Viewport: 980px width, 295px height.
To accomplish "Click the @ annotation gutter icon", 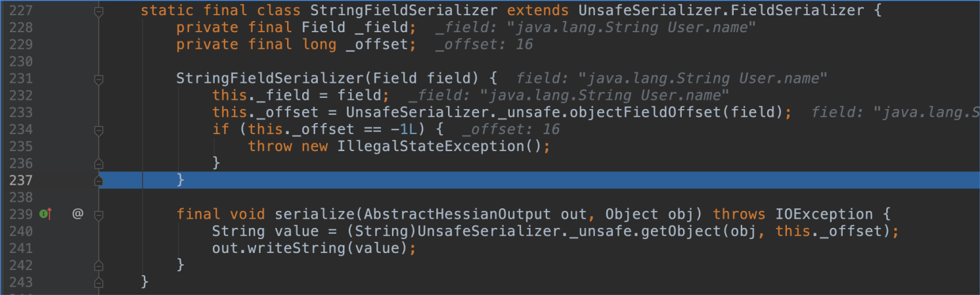I will 78,214.
